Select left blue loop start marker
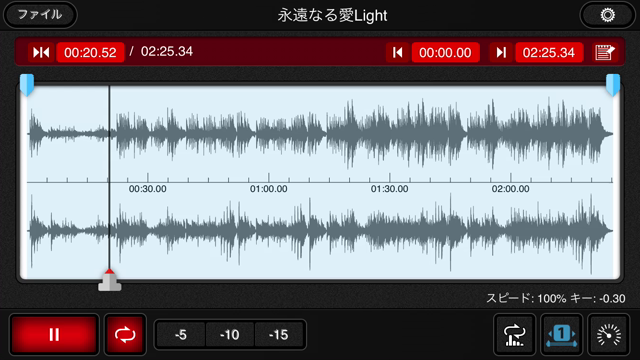This screenshot has width=640, height=360. point(27,84)
